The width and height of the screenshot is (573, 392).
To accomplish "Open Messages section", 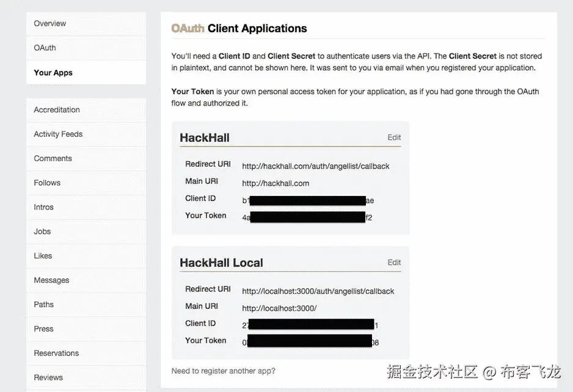I will [86, 280].
